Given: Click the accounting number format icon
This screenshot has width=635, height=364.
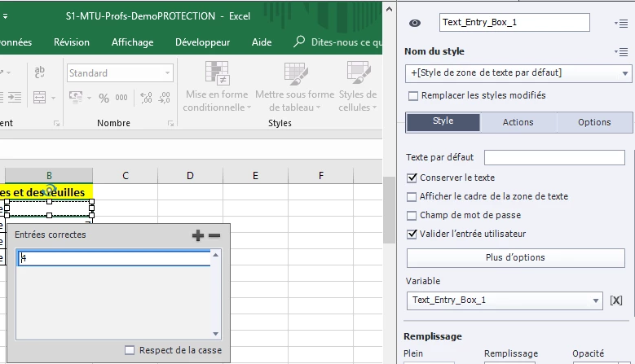Looking at the screenshot, I should pyautogui.click(x=76, y=97).
